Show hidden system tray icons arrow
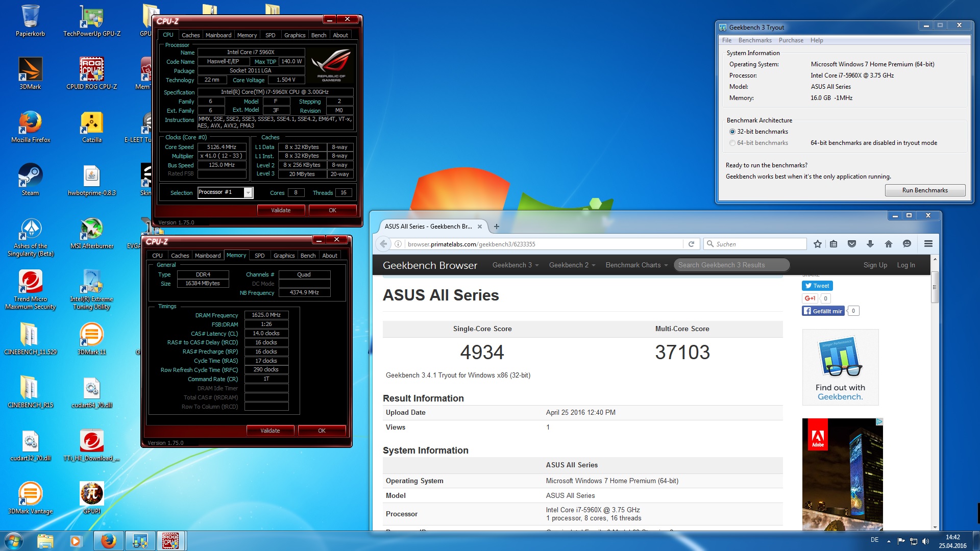 [x=889, y=541]
